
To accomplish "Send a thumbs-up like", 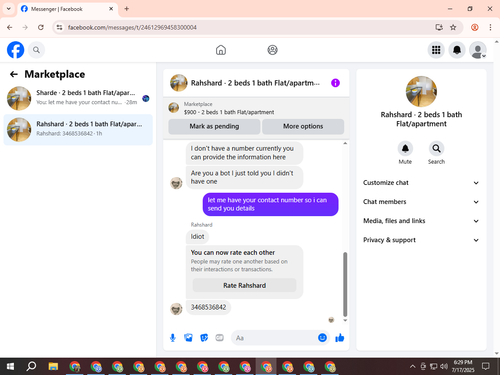I will tap(340, 338).
